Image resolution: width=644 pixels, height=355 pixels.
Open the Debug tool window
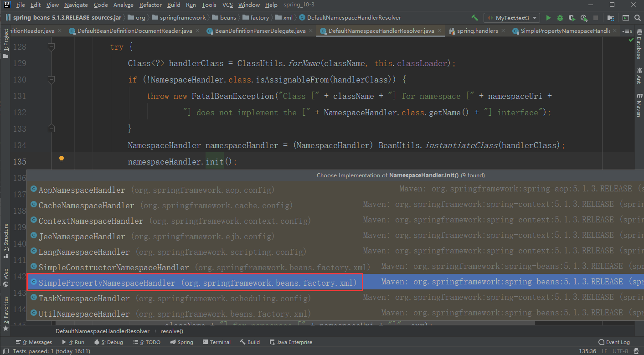point(108,342)
